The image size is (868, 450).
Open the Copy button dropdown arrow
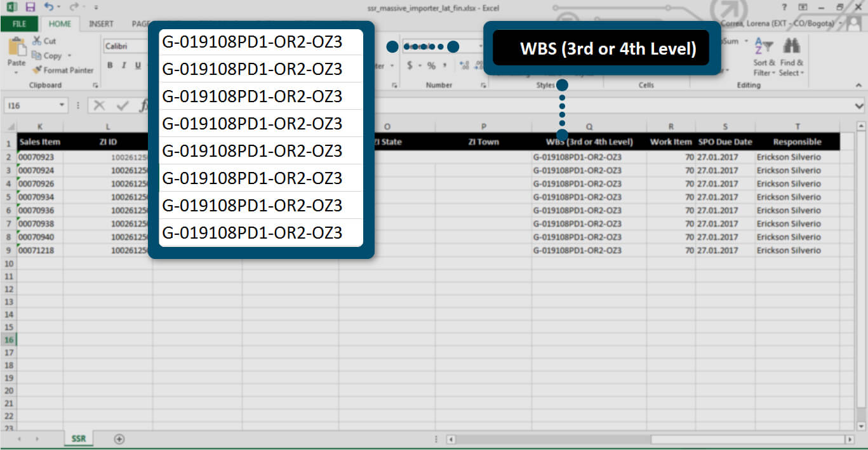[x=69, y=56]
